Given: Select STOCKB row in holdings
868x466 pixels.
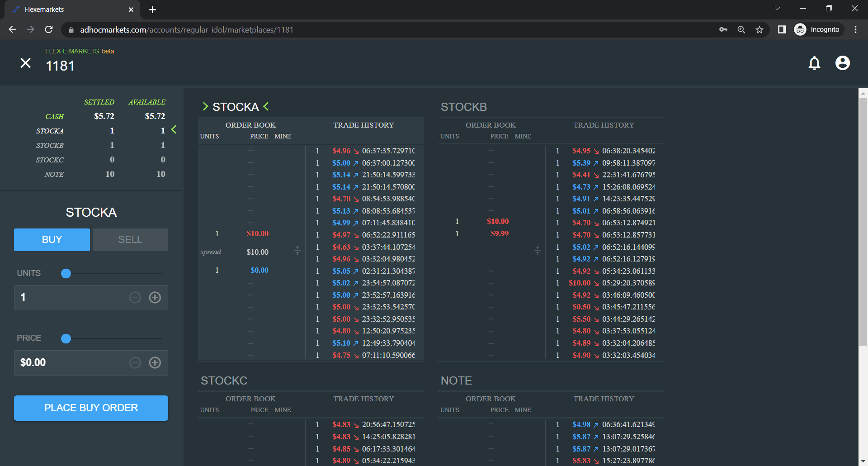Looking at the screenshot, I should click(100, 145).
